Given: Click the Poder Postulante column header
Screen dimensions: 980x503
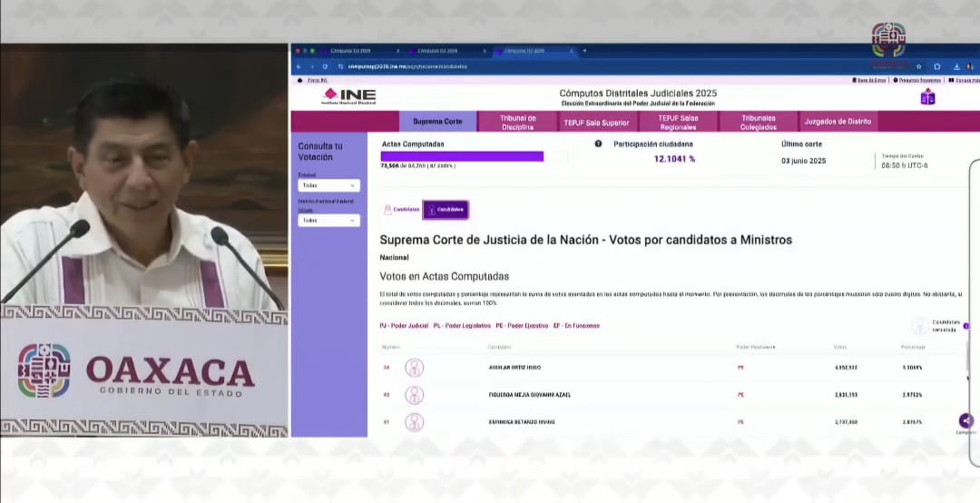Looking at the screenshot, I should tap(756, 347).
